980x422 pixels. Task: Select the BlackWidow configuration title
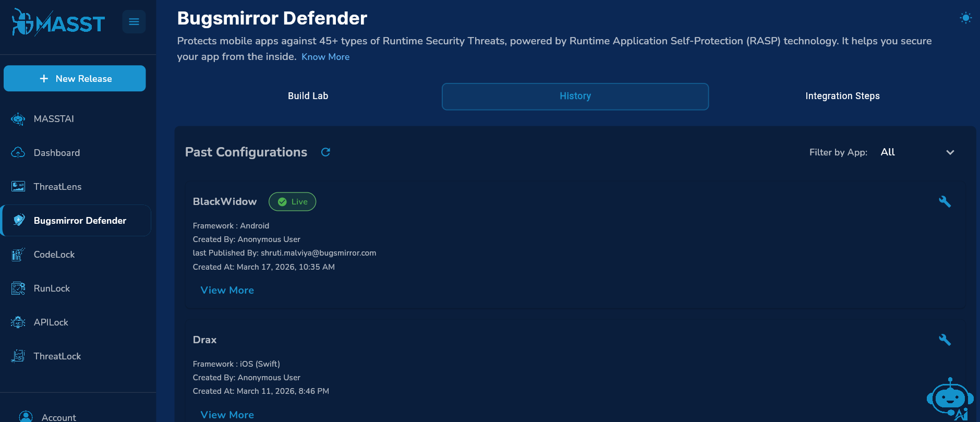(225, 201)
